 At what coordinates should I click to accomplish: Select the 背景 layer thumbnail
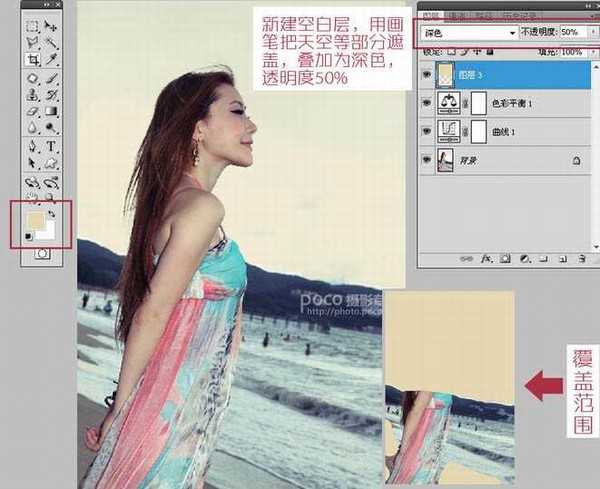tap(446, 159)
